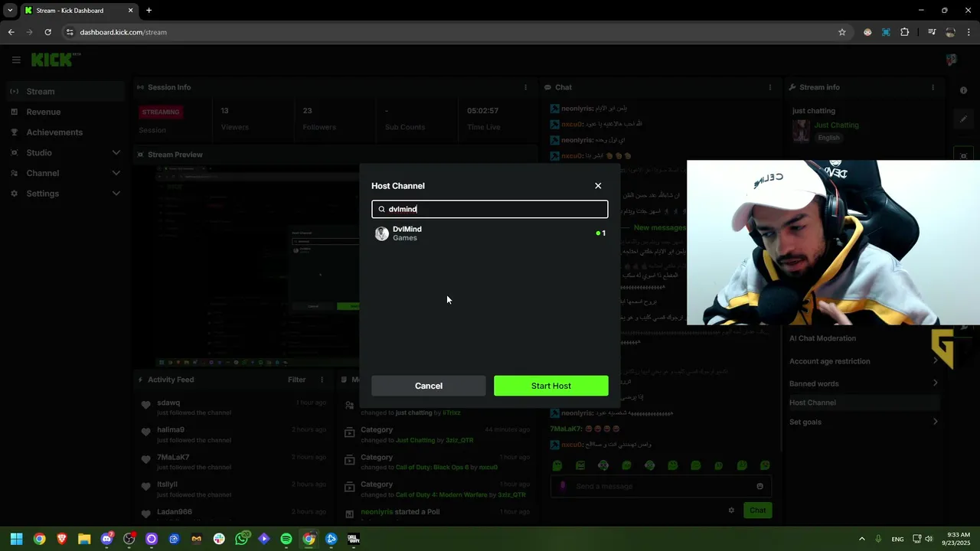Go back to the previous page
The image size is (980, 551).
11,32
